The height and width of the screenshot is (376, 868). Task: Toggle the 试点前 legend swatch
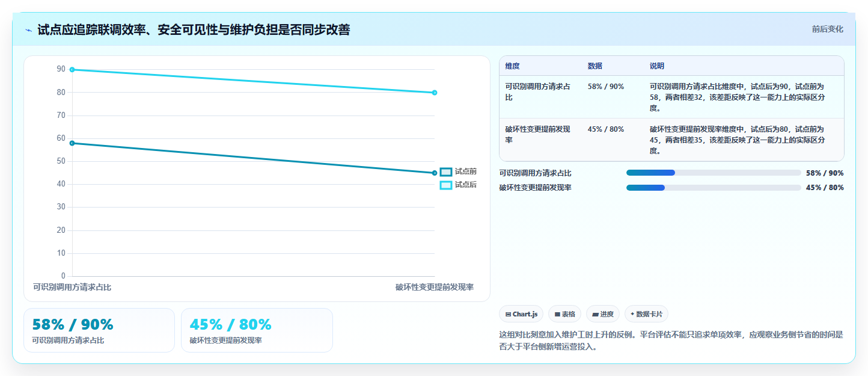[446, 172]
